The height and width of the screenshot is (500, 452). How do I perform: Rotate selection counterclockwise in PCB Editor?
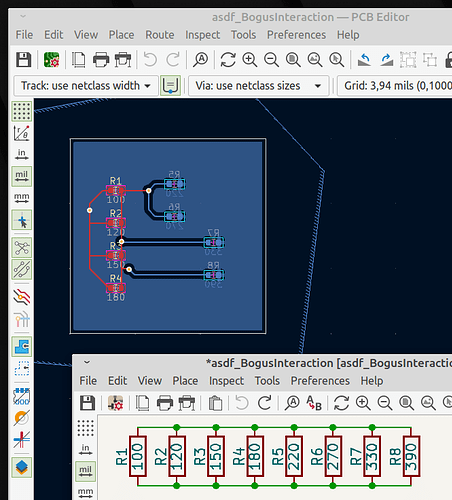click(x=364, y=60)
